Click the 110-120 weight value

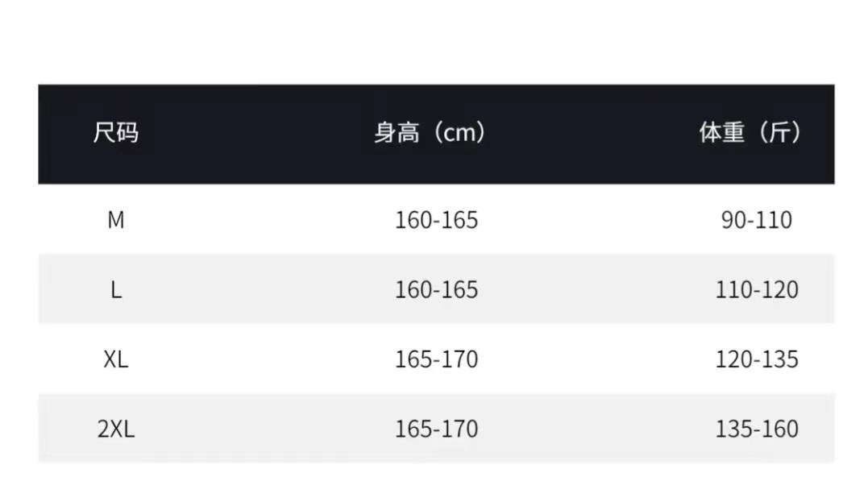point(757,290)
